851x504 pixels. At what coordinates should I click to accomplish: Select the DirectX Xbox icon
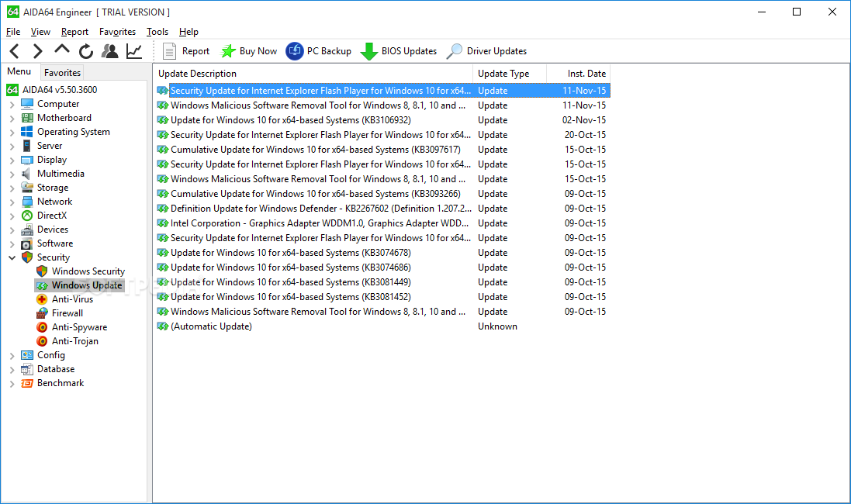pyautogui.click(x=26, y=216)
